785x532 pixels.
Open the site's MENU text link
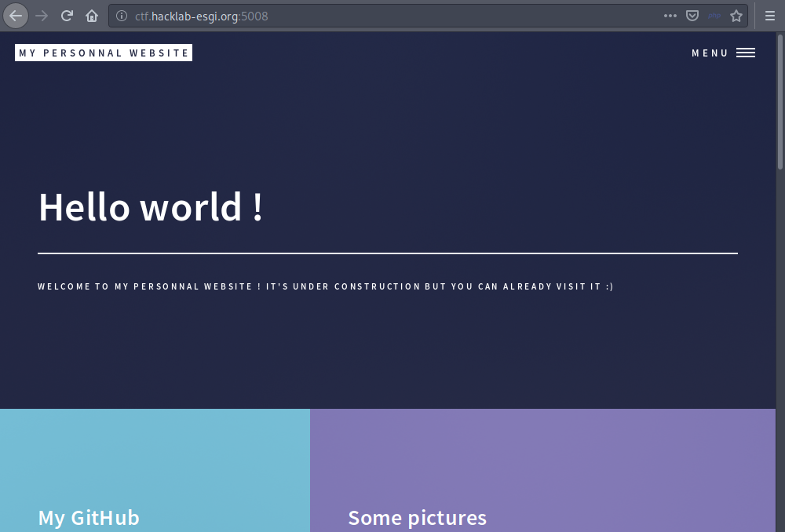pyautogui.click(x=710, y=53)
